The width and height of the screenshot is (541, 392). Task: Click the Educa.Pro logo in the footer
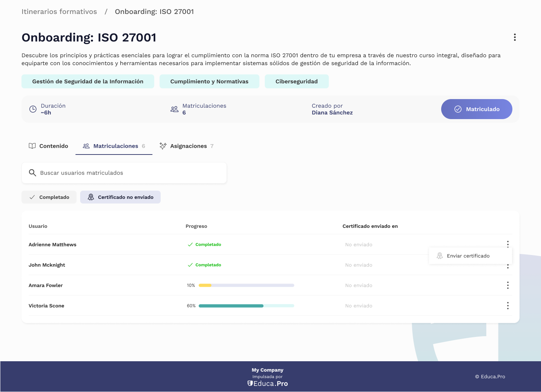268,383
